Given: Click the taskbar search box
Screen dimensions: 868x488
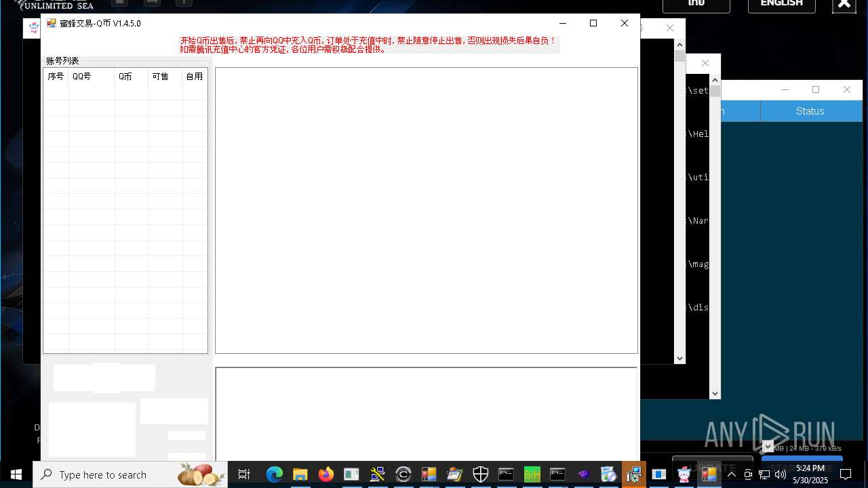Looking at the screenshot, I should 130,474.
